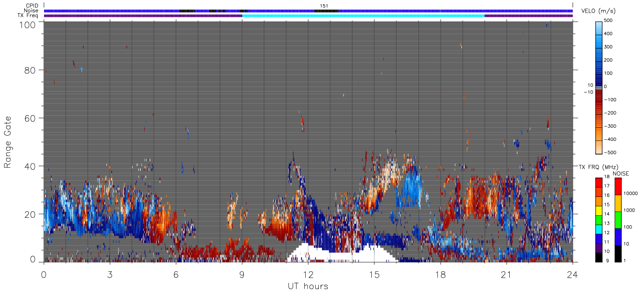
Task: Click the UT hours axis label
Action: [x=307, y=286]
